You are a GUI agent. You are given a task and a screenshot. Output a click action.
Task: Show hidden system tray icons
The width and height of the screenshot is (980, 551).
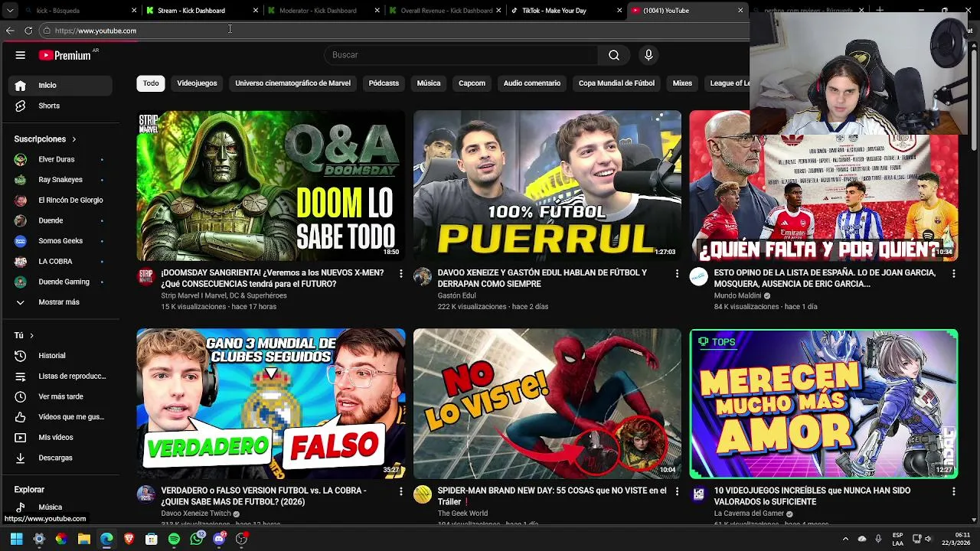pyautogui.click(x=845, y=539)
